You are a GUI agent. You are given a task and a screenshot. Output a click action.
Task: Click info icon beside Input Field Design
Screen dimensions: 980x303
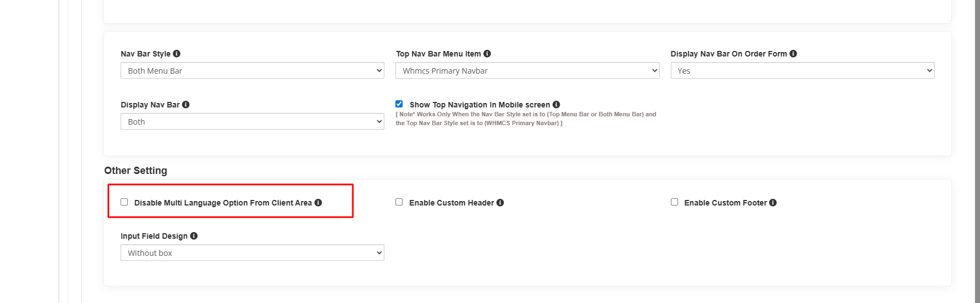(194, 236)
